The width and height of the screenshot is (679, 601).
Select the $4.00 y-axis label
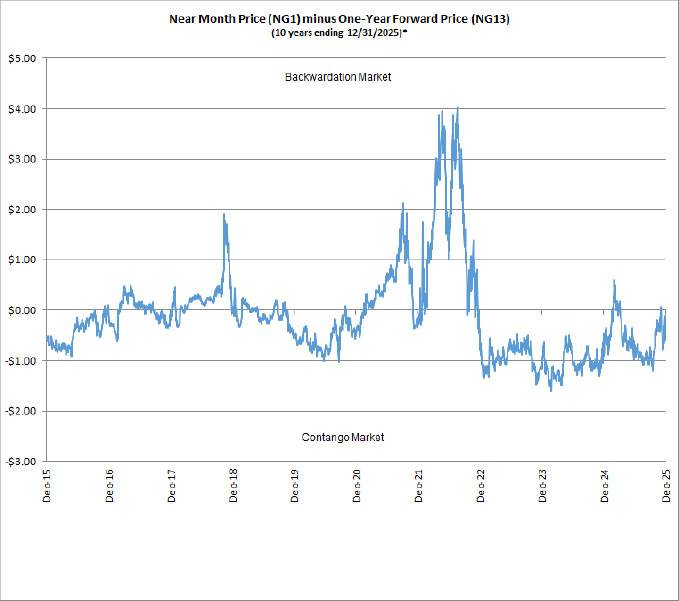pos(21,108)
